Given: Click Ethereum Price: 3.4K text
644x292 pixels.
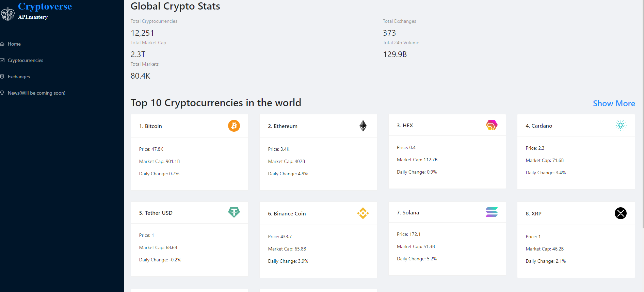Looking at the screenshot, I should [x=279, y=149].
